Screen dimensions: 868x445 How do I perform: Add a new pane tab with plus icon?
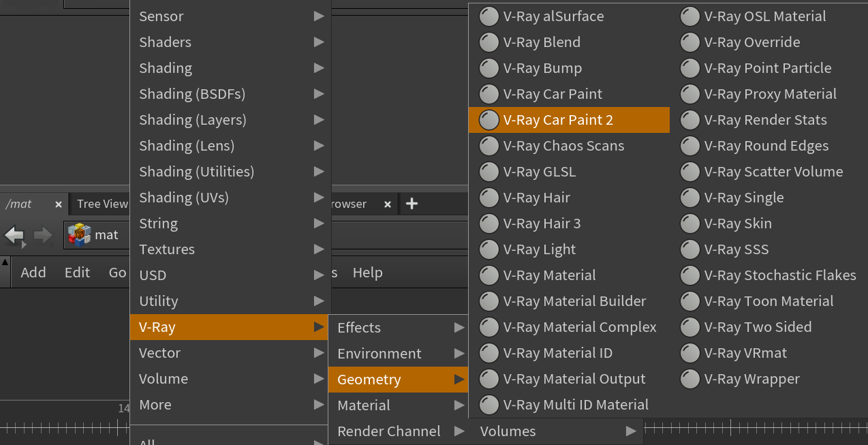pyautogui.click(x=412, y=204)
